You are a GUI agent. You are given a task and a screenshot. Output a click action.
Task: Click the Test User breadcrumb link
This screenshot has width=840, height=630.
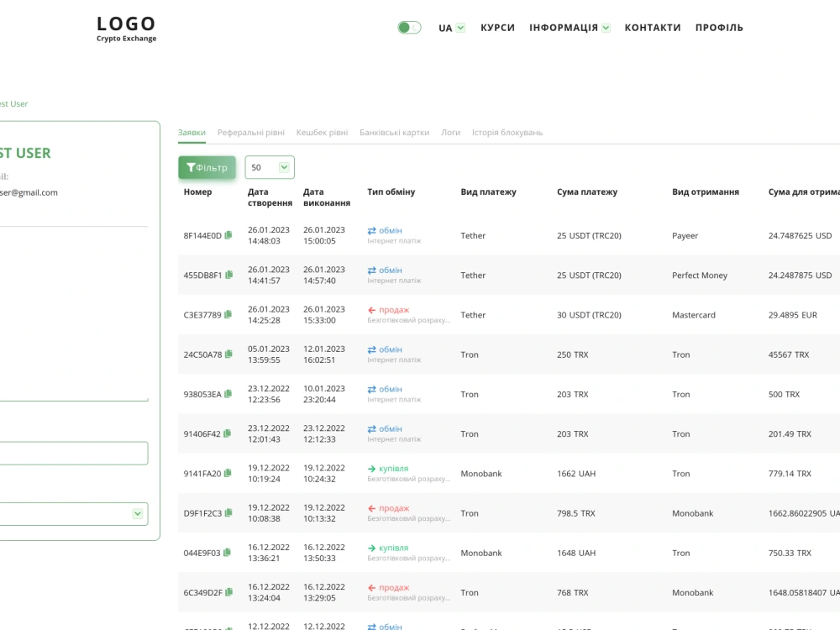(14, 104)
